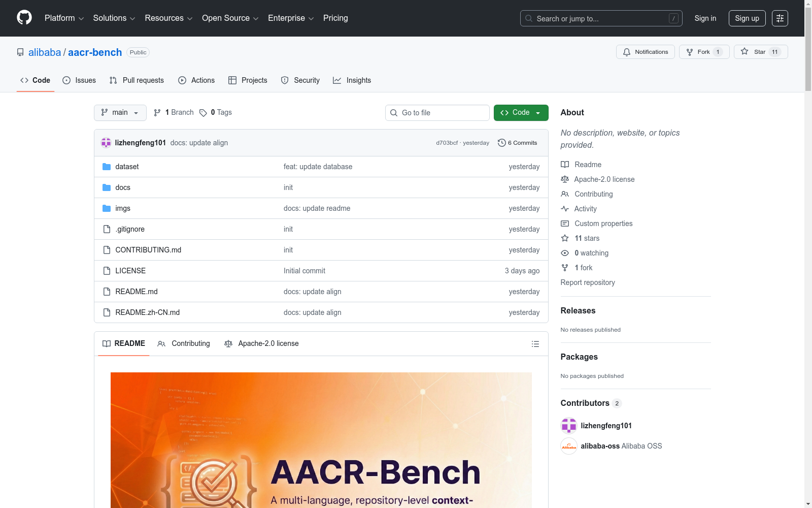Click Report repository link
812x508 pixels.
point(588,282)
